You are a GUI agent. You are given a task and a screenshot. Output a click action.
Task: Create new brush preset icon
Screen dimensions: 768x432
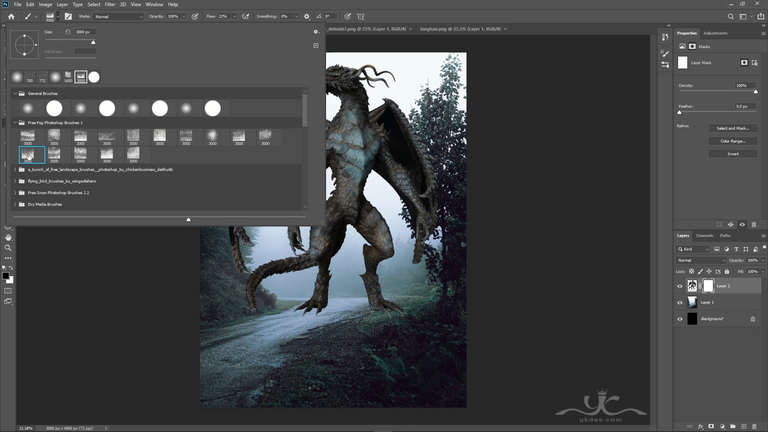[316, 45]
